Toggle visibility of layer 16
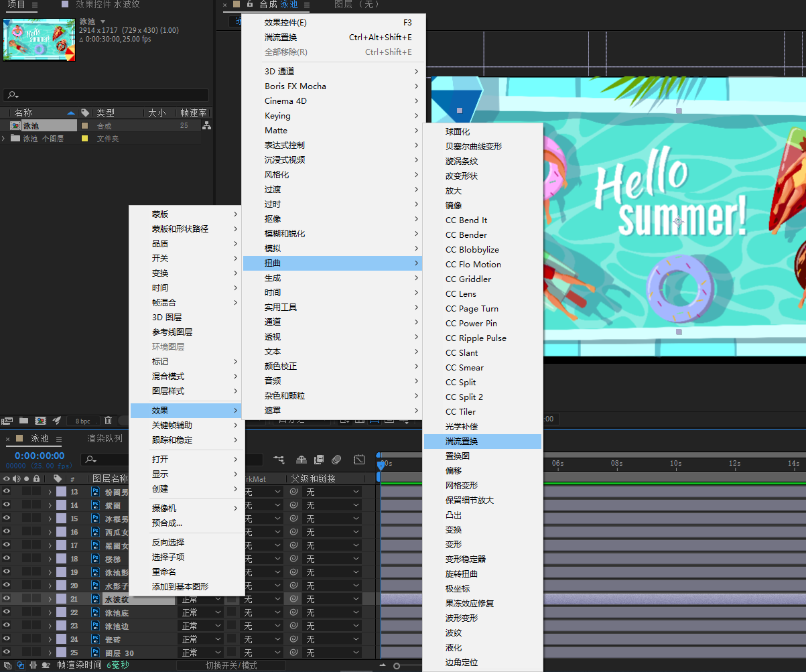 point(7,532)
